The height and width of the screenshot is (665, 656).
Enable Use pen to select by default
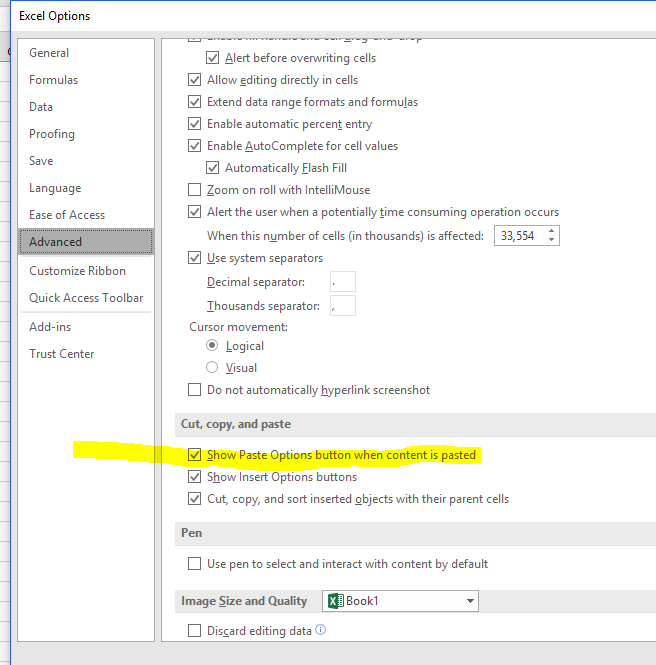(194, 564)
